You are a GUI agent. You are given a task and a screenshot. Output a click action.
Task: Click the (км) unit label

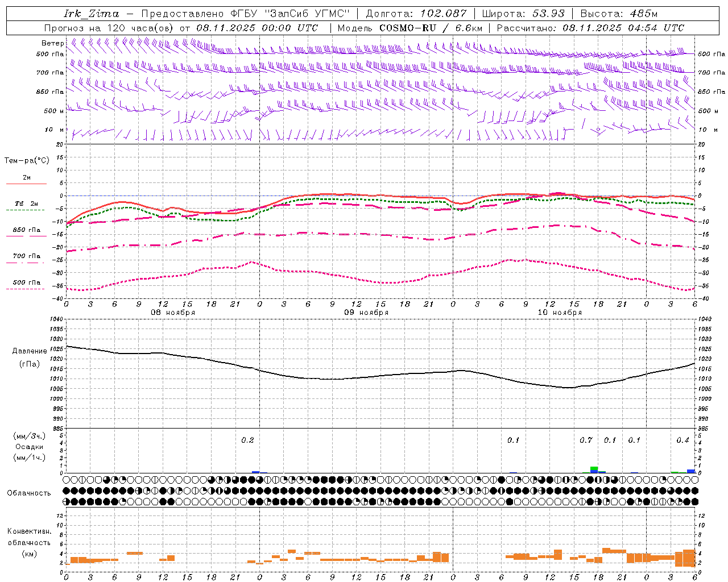click(30, 554)
